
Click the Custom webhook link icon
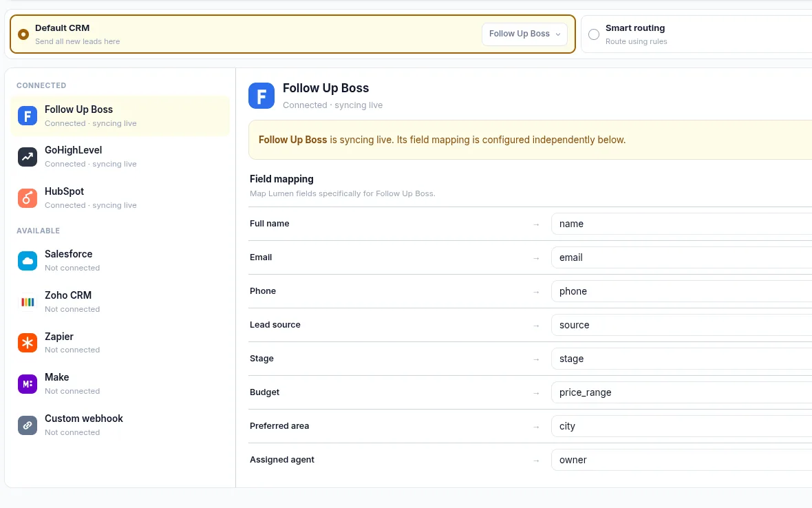[x=28, y=425]
